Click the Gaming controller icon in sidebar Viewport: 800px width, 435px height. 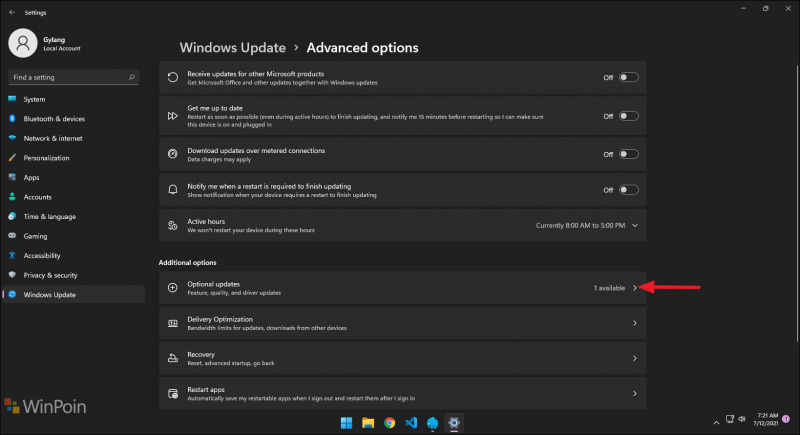point(12,236)
